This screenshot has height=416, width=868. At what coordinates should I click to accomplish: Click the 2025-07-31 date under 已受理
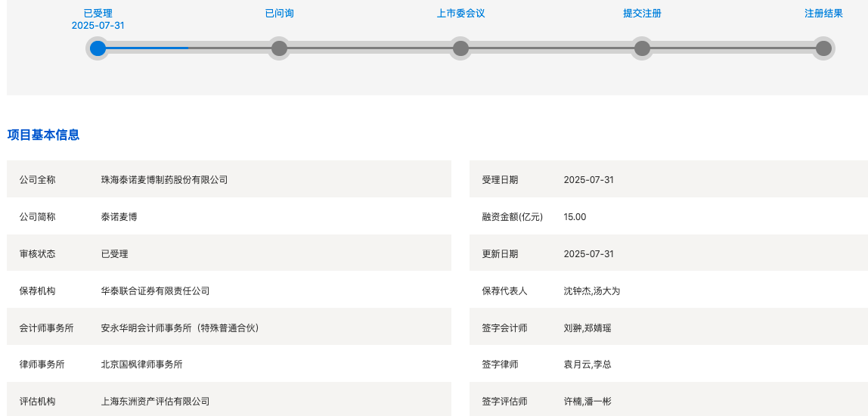[98, 26]
